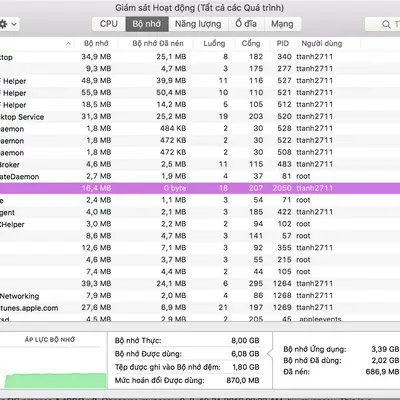Click Bộ nhớ Đã dùng 2,02 GB value
The width and height of the screenshot is (400, 400).
(385, 361)
